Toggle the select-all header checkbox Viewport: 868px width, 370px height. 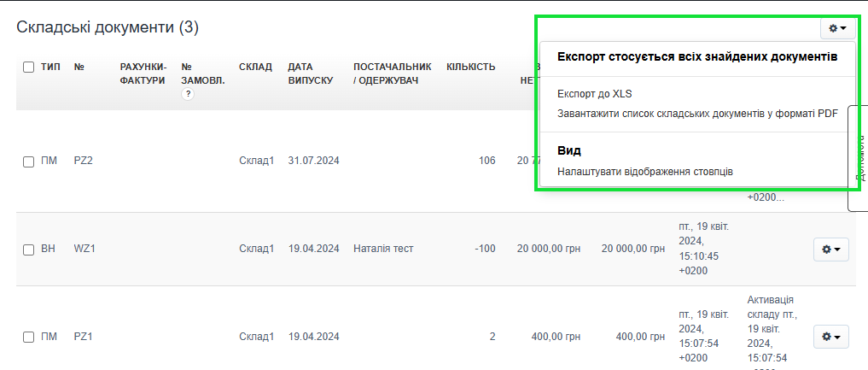tap(28, 68)
